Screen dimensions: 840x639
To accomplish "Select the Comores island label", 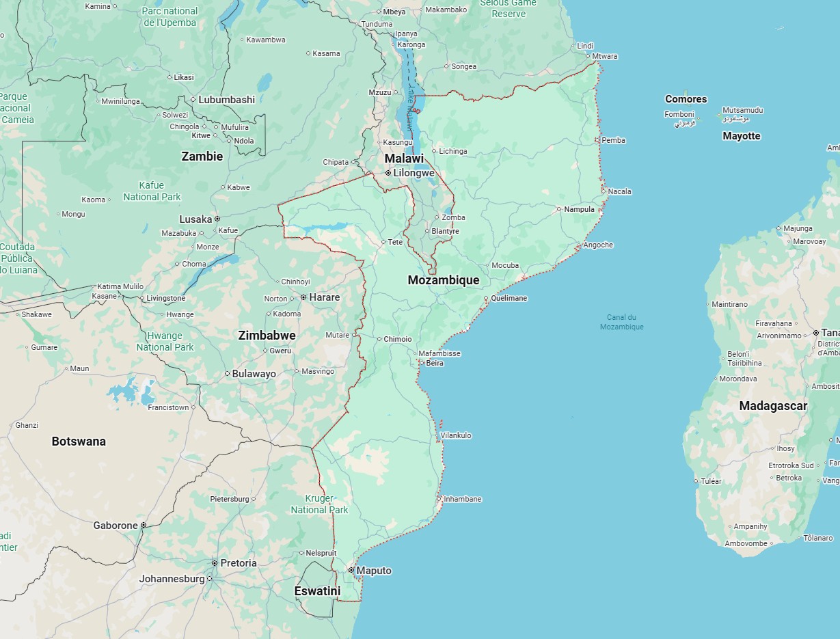I will click(686, 99).
